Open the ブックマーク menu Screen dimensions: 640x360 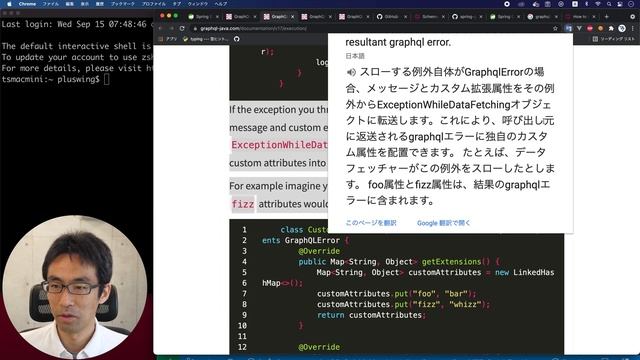(x=122, y=4)
